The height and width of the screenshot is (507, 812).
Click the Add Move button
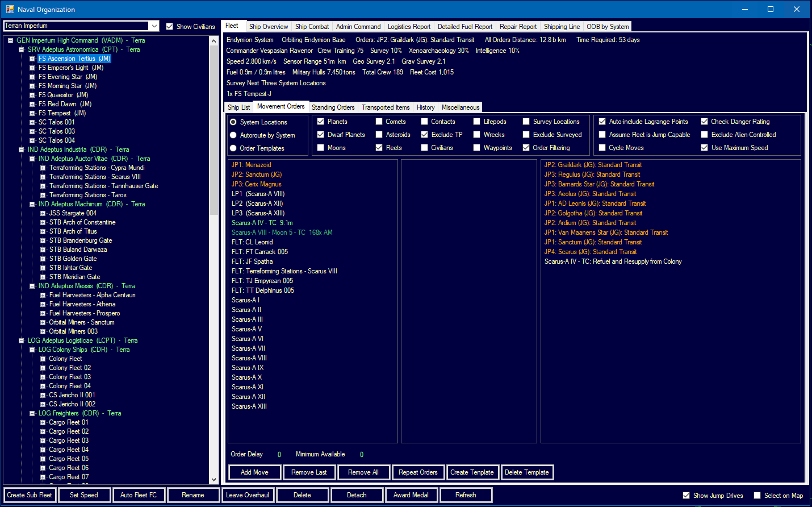254,472
